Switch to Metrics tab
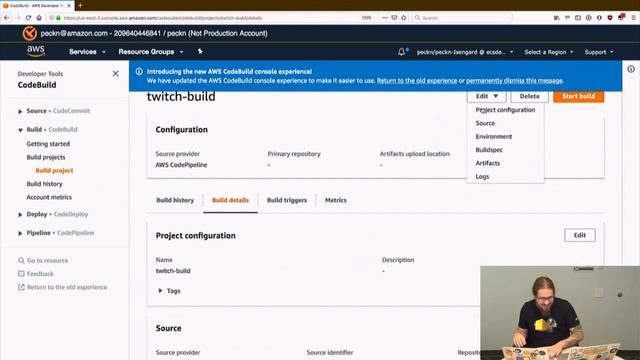Image resolution: width=640 pixels, height=360 pixels. [x=336, y=200]
